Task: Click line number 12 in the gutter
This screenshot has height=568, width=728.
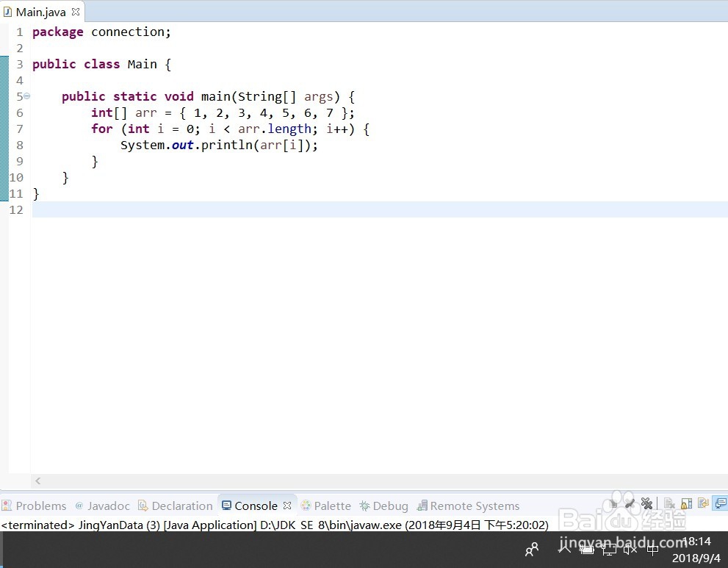Action: click(x=15, y=210)
